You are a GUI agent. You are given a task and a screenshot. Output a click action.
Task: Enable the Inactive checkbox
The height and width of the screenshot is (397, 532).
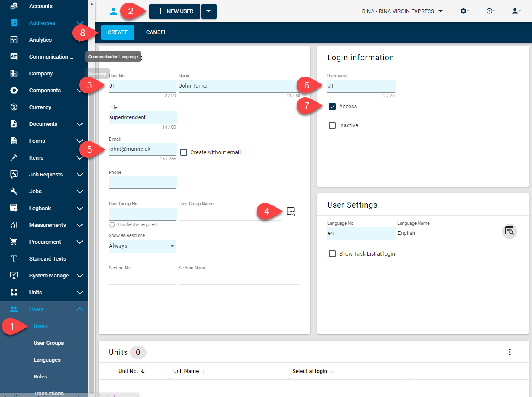332,125
